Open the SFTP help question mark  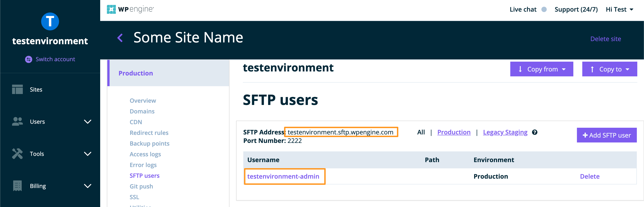(x=534, y=132)
